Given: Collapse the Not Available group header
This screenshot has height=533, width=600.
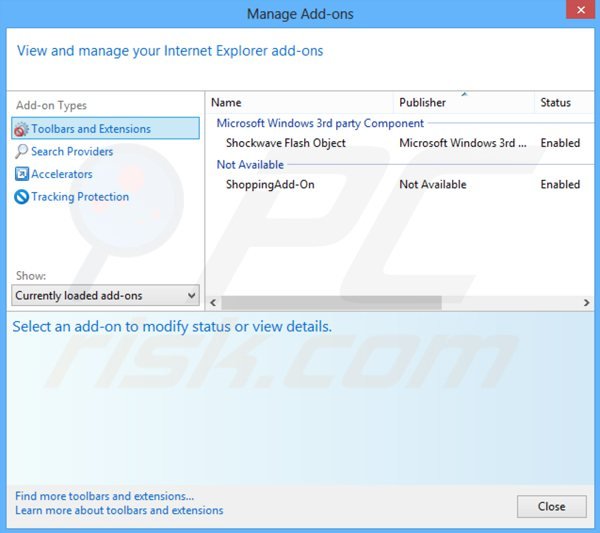Looking at the screenshot, I should pyautogui.click(x=250, y=165).
